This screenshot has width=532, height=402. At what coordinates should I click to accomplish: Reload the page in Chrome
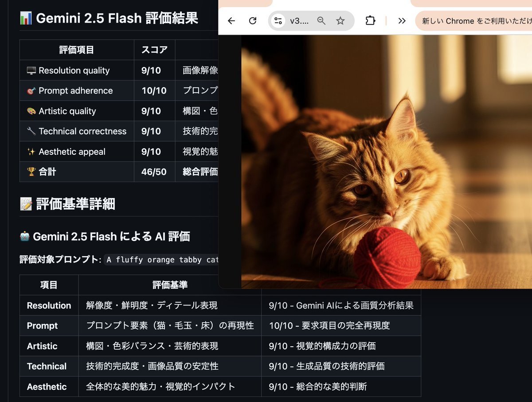253,21
